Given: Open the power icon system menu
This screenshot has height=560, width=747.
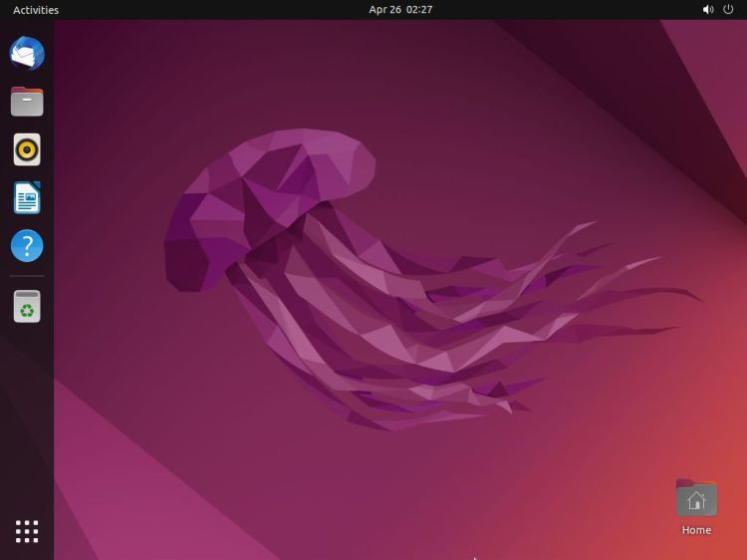Looking at the screenshot, I should 728,10.
